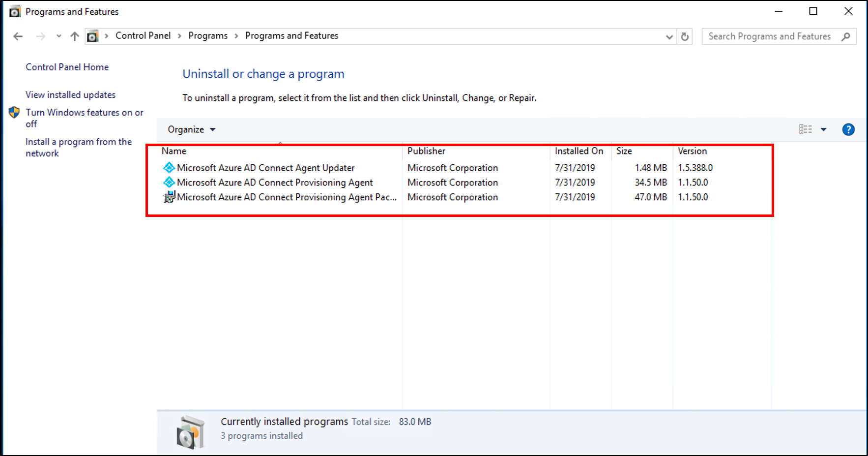Open Control Panel breadcrumb

143,35
